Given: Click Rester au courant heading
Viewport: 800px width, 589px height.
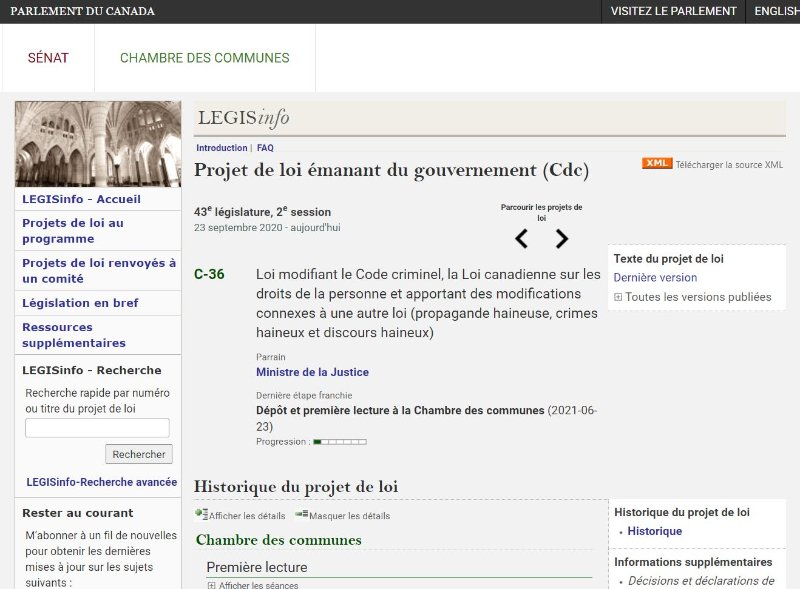Looking at the screenshot, I should [78, 513].
